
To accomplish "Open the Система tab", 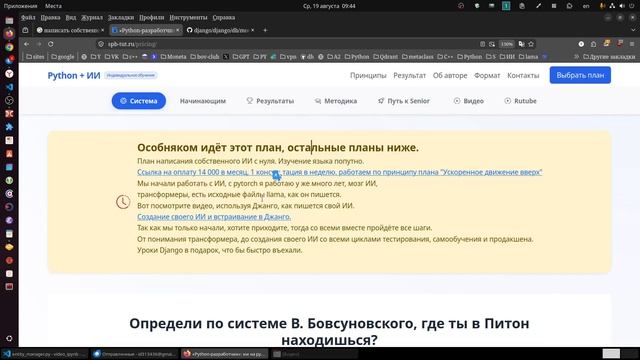I will pos(139,101).
